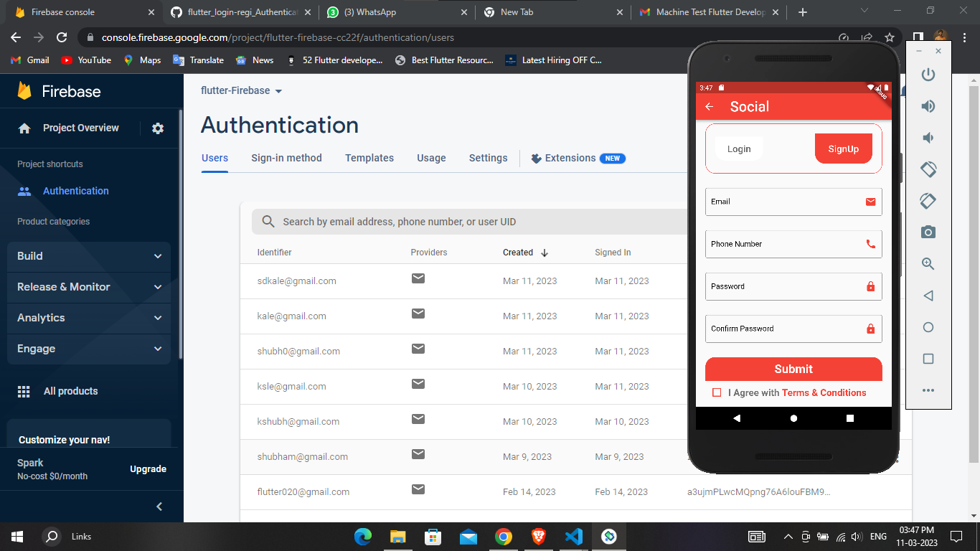Image resolution: width=980 pixels, height=551 pixels.
Task: Open Visual Studio Code from the taskbar
Action: pyautogui.click(x=573, y=536)
